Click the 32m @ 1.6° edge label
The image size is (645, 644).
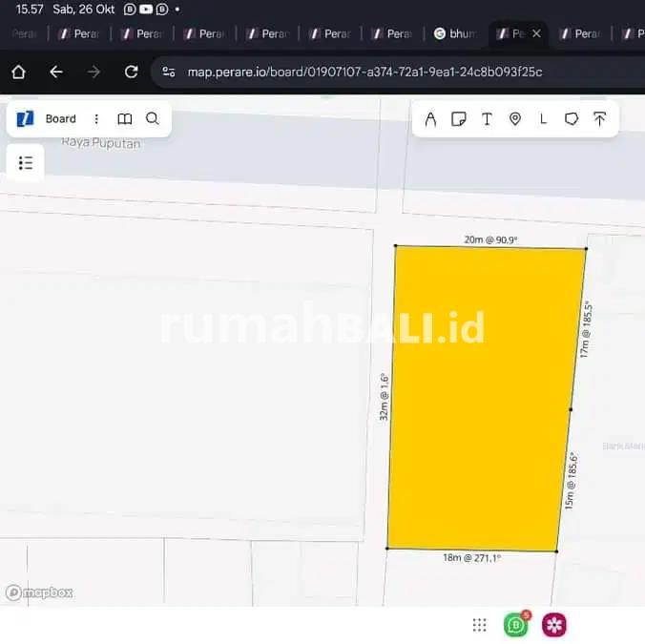coord(384,397)
